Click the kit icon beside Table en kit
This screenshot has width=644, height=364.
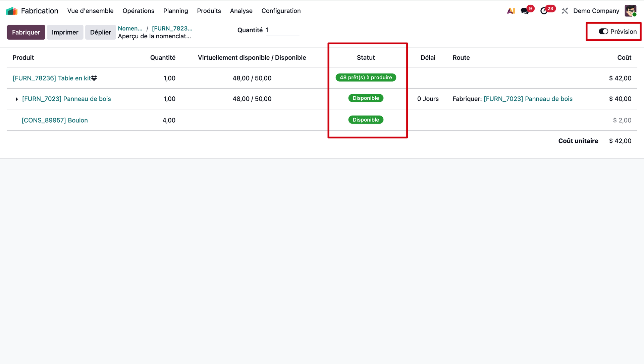(94, 78)
